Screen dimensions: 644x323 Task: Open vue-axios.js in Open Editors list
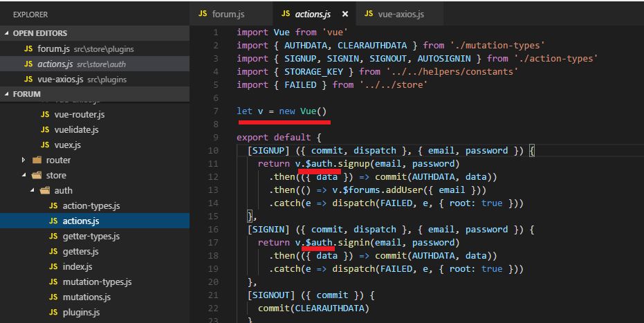[95, 80]
